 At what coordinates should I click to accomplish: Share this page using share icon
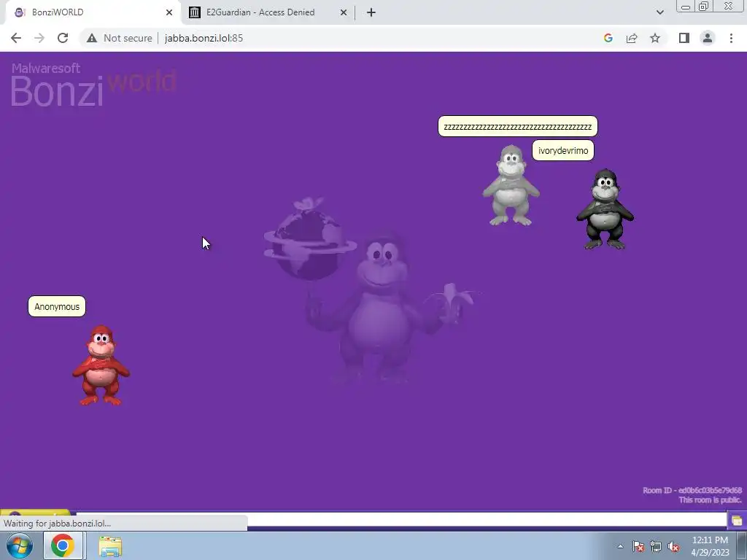point(632,38)
